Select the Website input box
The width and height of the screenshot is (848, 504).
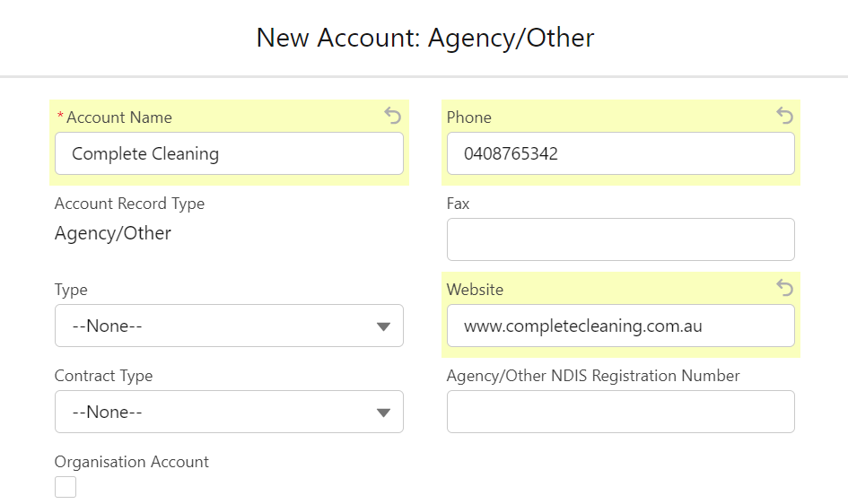(x=621, y=326)
